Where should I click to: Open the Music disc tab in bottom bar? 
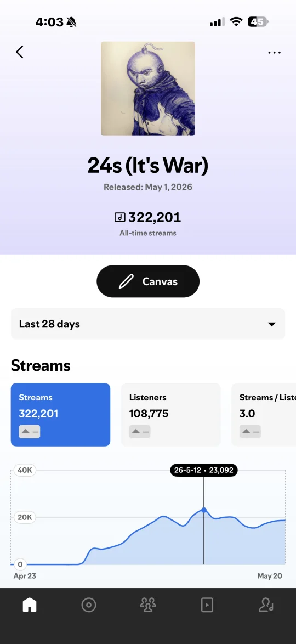coord(89,605)
